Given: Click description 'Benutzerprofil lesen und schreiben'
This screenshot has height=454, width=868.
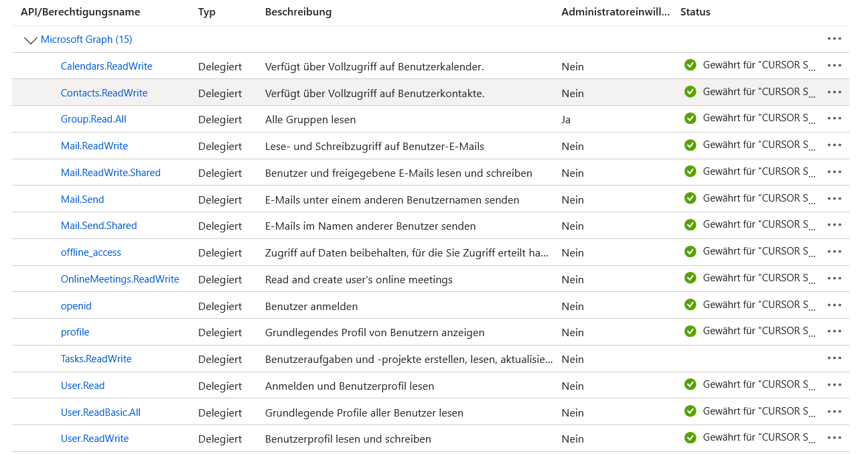Looking at the screenshot, I should pyautogui.click(x=348, y=439).
